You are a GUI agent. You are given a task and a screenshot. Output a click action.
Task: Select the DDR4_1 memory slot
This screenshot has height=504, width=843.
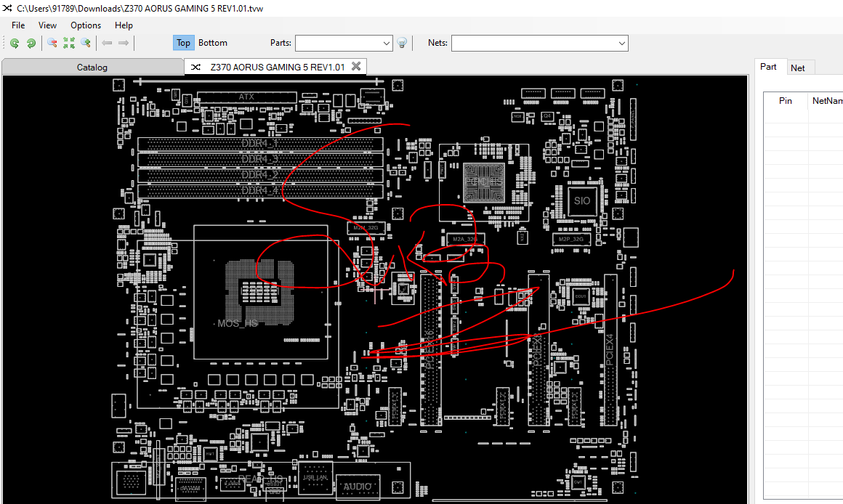[x=260, y=144]
